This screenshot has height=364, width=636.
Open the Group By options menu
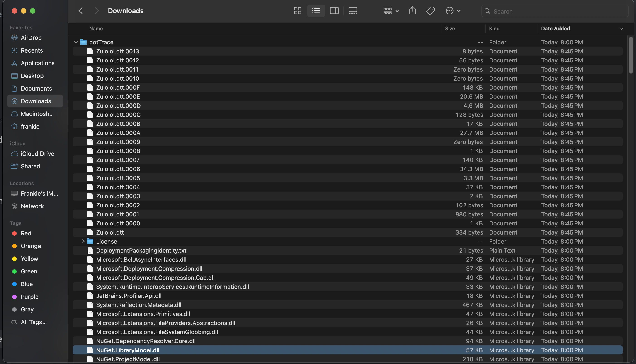(391, 11)
